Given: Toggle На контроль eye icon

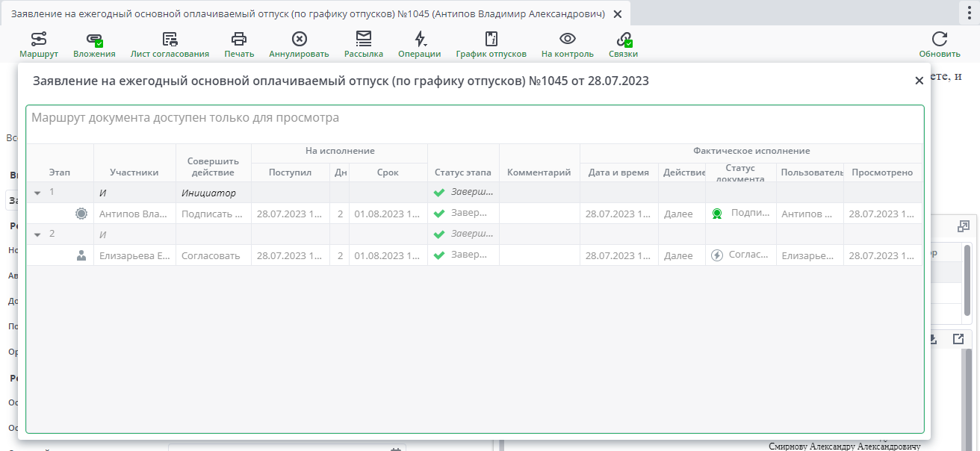Looking at the screenshot, I should [x=567, y=45].
